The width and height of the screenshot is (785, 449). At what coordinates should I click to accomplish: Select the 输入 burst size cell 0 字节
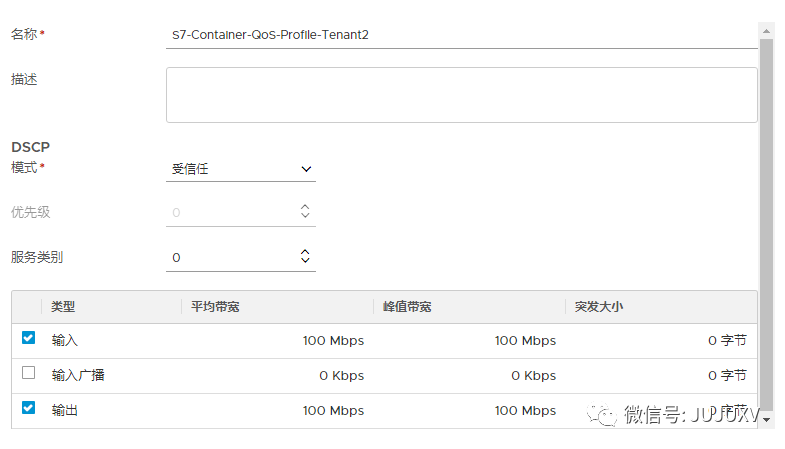tap(727, 341)
